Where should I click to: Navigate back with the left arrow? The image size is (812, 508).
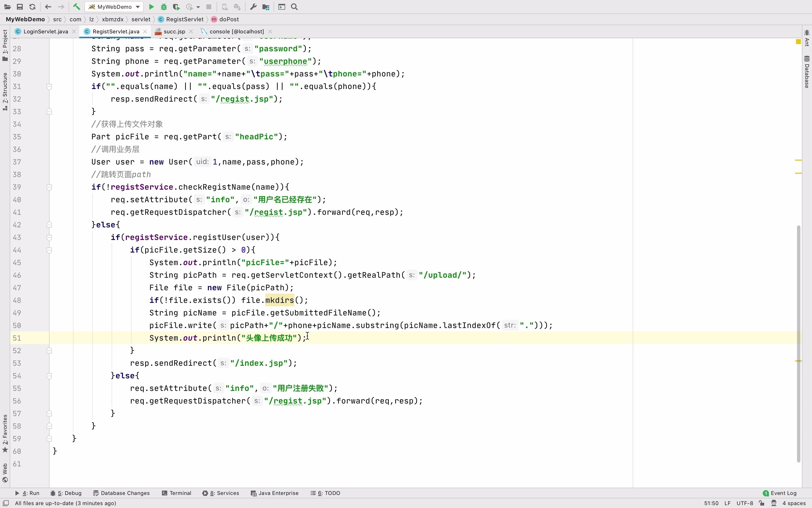coord(48,7)
